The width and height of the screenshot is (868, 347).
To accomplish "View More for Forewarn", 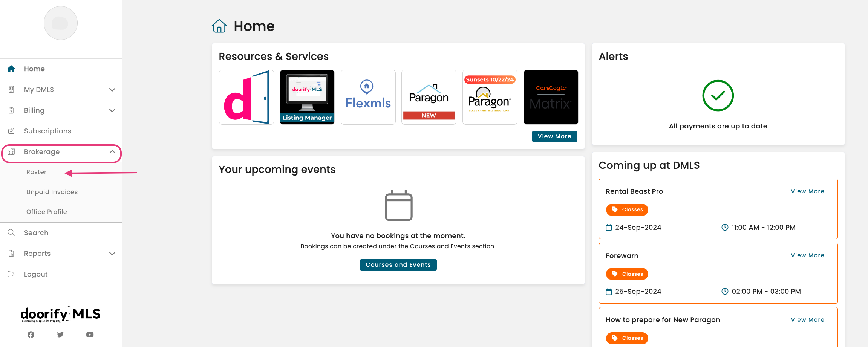I will pos(807,255).
